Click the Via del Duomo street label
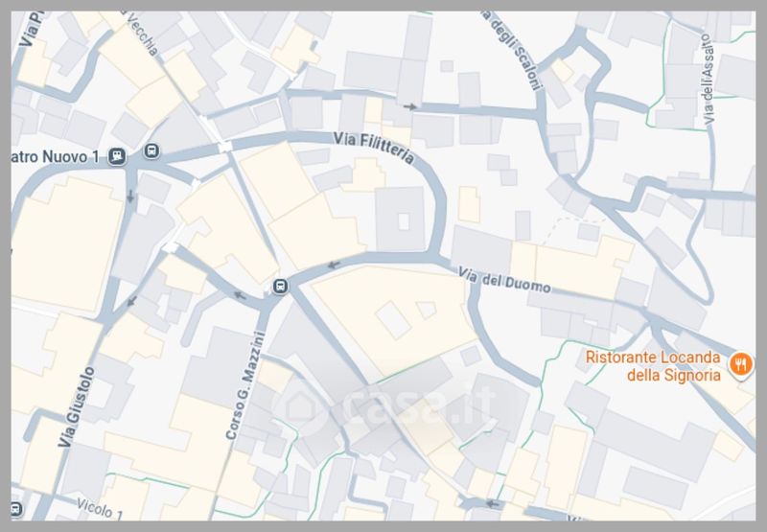Screen dimensions: 767x532 coord(504,280)
